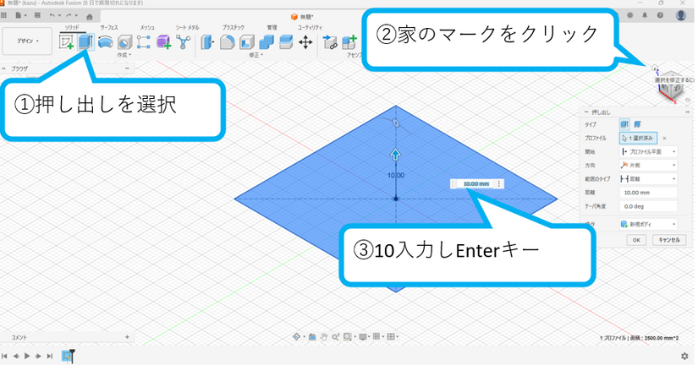698x365 pixels.
Task: Open the data panel grid icon
Action: tap(4, 16)
